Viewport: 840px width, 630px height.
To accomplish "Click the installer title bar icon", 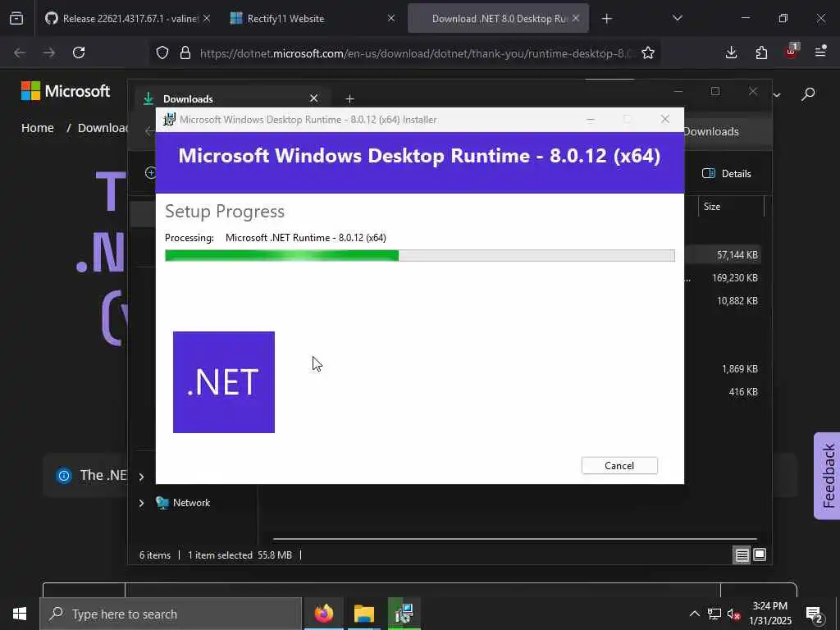I will pos(169,120).
